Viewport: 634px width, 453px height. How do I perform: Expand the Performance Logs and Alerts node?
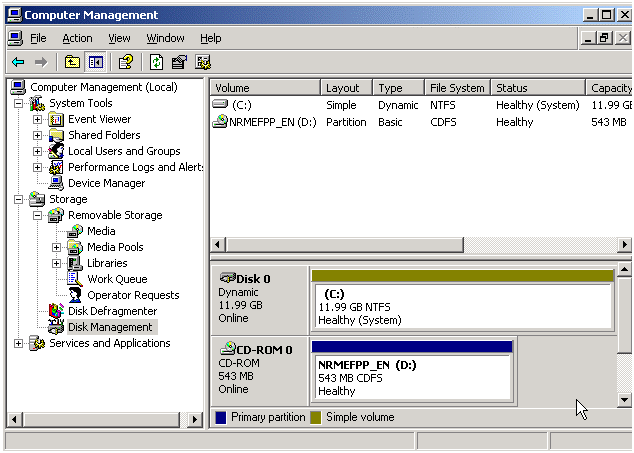tap(37, 167)
